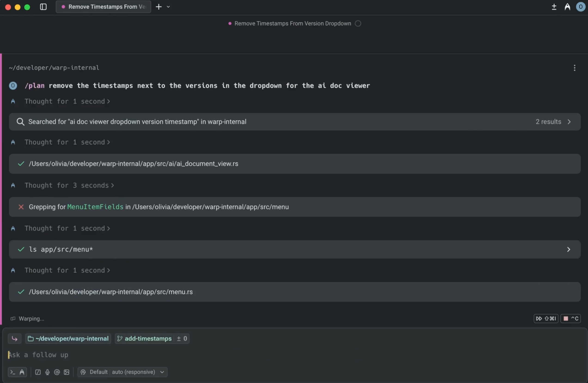Attach an image via picture icon
The width and height of the screenshot is (588, 383).
[x=67, y=372]
